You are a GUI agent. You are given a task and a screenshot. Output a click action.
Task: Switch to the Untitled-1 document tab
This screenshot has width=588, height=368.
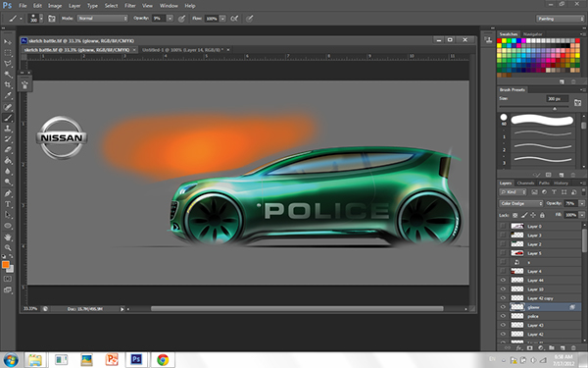[x=182, y=50]
